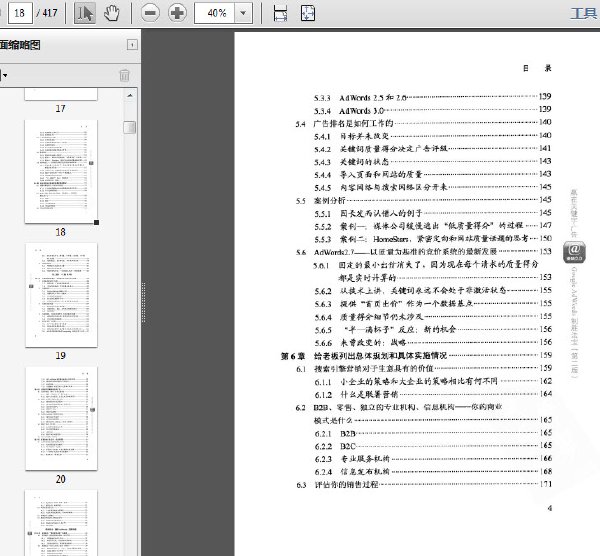Click section 5.5 entry, page 145

coord(423,201)
